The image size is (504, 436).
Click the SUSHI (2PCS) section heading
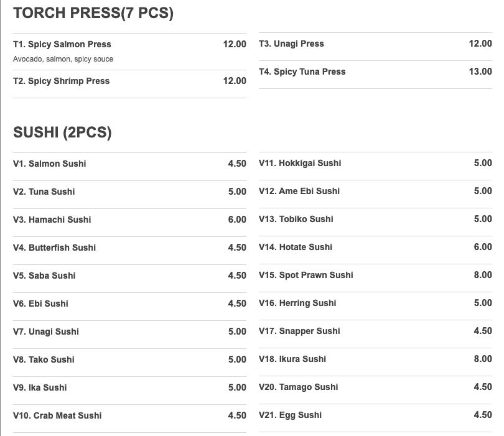coord(62,132)
